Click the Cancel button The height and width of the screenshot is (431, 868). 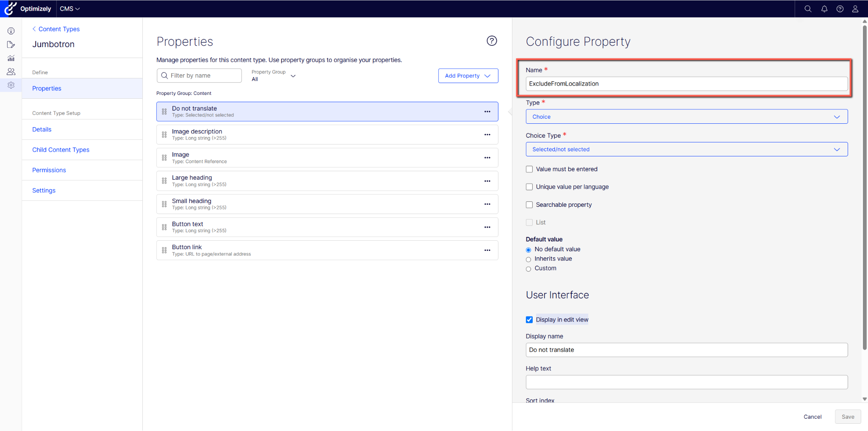point(812,417)
